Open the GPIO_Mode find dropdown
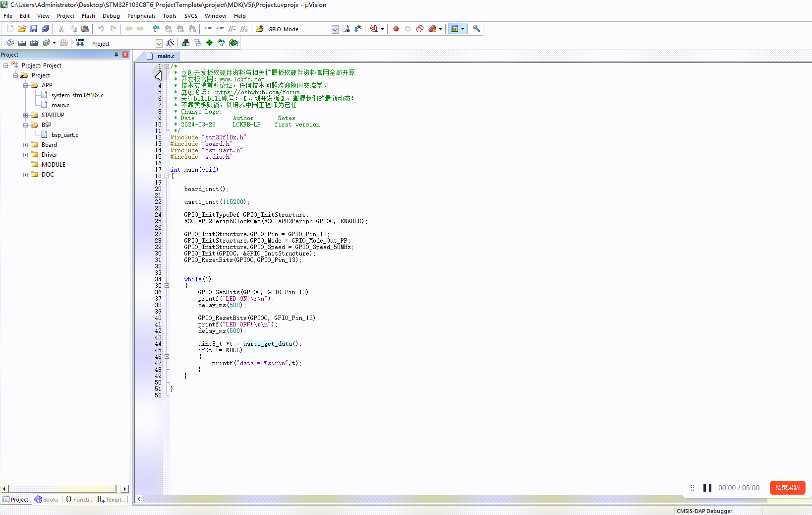This screenshot has height=515, width=812. coord(335,29)
